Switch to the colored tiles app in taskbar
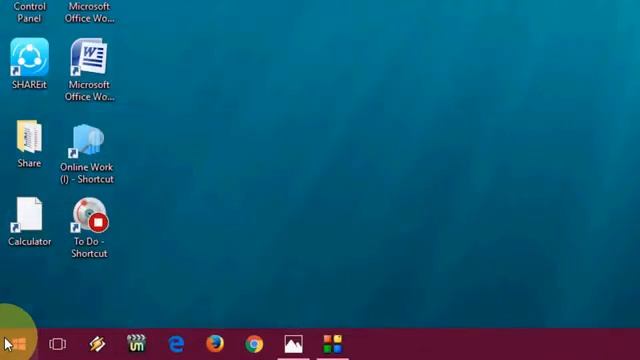 pyautogui.click(x=333, y=344)
